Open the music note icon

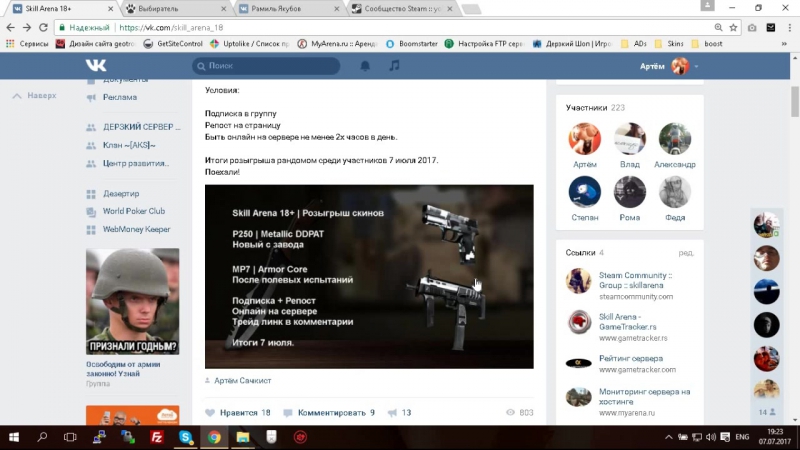coord(394,65)
